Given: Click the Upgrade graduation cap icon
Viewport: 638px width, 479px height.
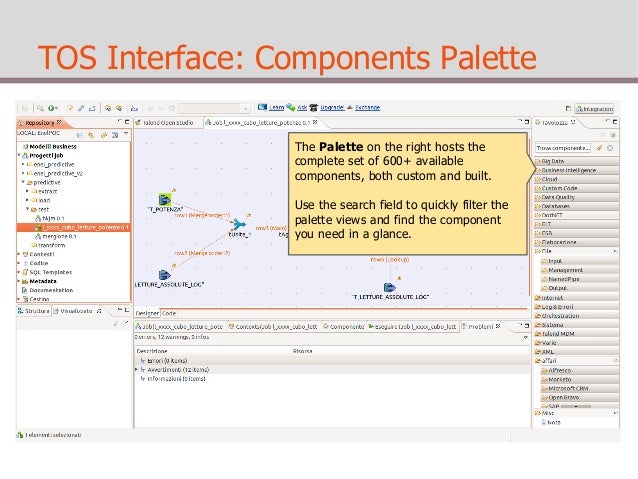Looking at the screenshot, I should pos(313,107).
